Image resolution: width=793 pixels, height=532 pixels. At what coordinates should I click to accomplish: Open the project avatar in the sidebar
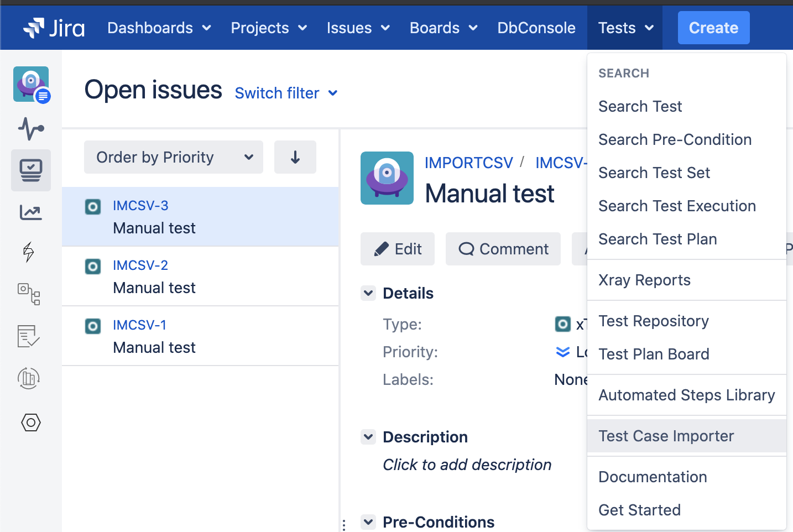[32, 85]
